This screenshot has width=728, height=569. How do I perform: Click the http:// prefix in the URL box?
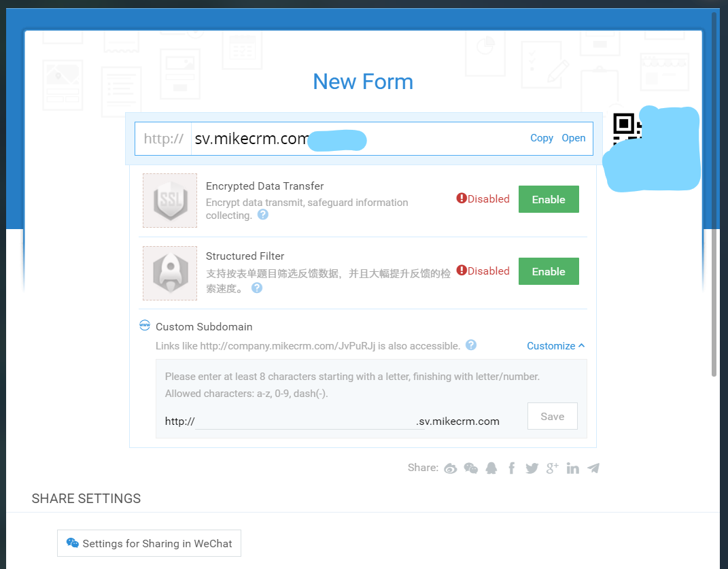tap(163, 139)
